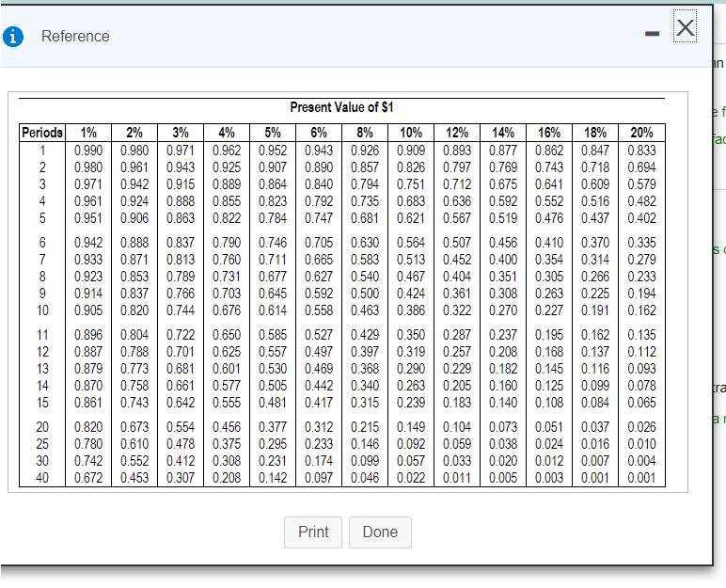
Task: Click period label 25 in Periods column
Action: [42, 444]
